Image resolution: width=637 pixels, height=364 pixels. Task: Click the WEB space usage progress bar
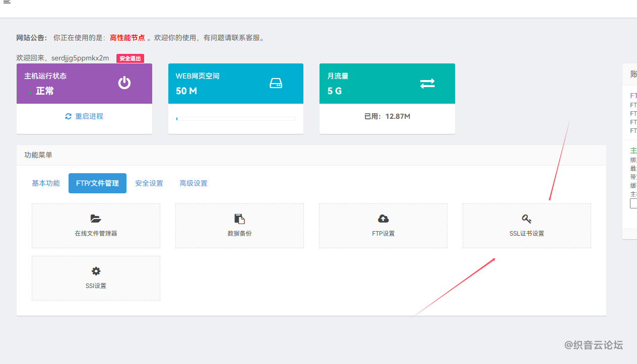pyautogui.click(x=236, y=119)
